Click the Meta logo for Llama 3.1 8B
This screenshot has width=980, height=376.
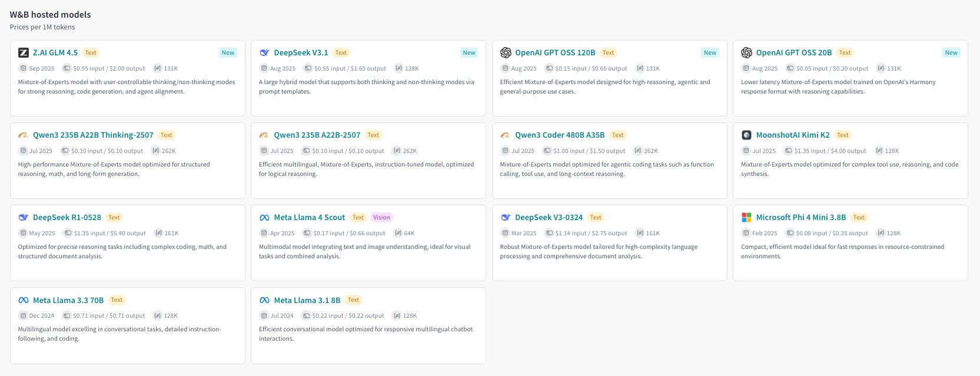pos(264,300)
